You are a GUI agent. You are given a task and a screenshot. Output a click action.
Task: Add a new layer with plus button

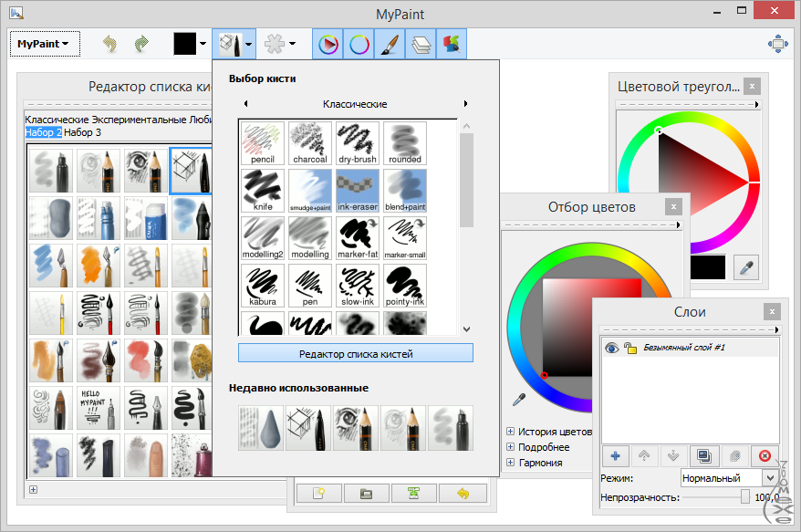pyautogui.click(x=616, y=456)
